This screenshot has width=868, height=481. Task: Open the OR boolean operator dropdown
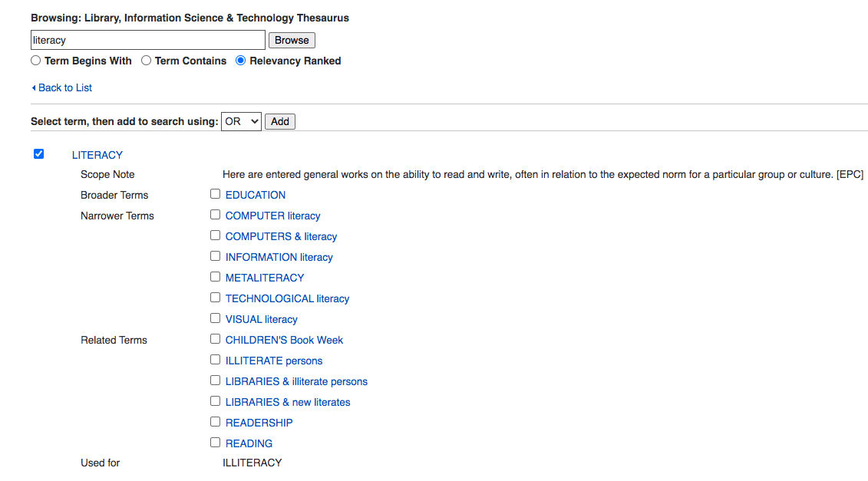[x=241, y=121]
